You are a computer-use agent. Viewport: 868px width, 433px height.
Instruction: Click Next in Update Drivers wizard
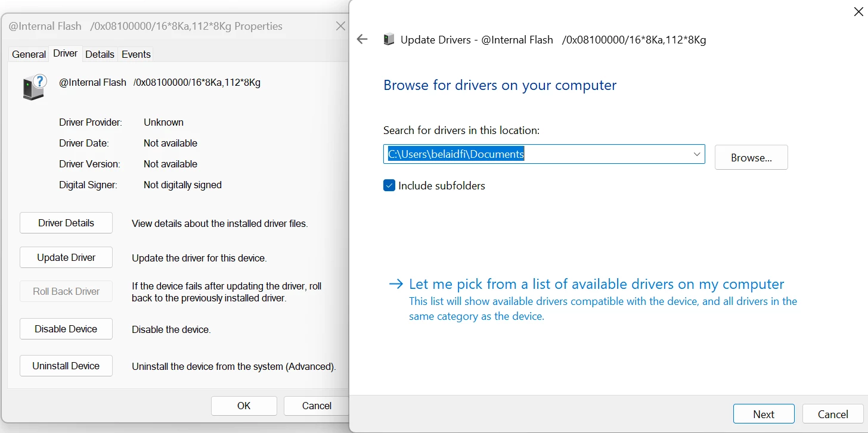click(764, 414)
